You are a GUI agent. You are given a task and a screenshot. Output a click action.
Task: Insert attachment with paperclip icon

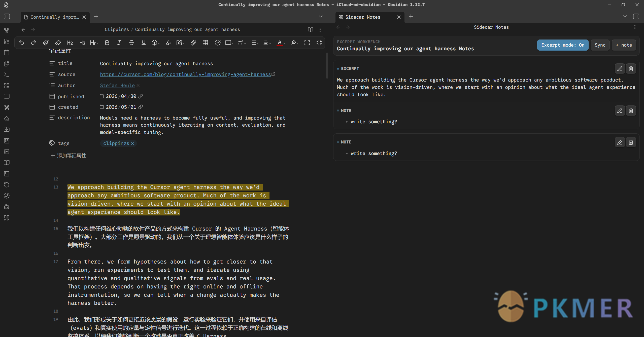[193, 43]
